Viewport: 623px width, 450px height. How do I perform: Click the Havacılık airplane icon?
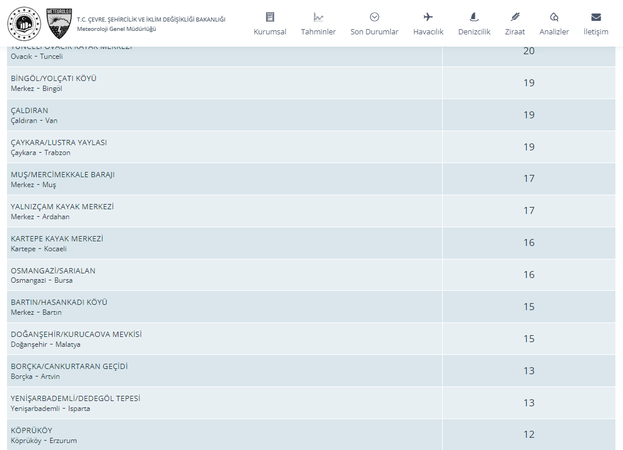(428, 17)
